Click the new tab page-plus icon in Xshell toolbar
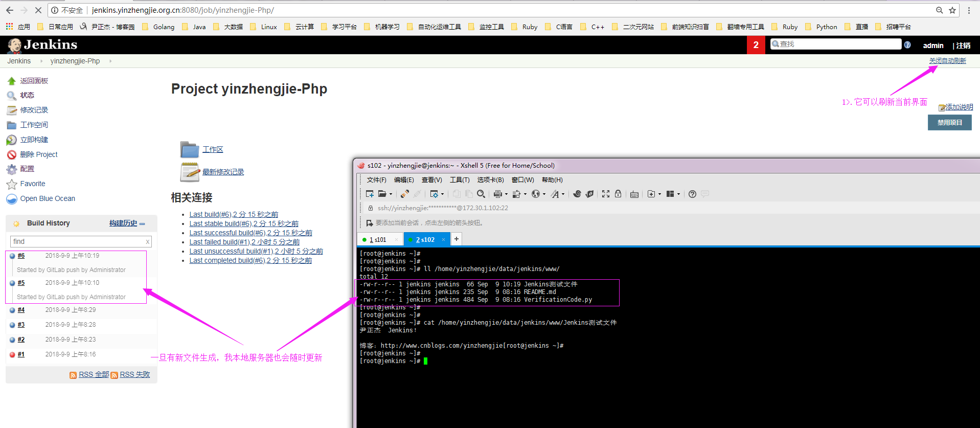 coord(651,194)
